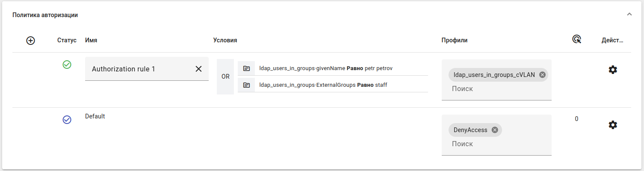
Task: Toggle blue status check of Default rule
Action: (x=67, y=120)
